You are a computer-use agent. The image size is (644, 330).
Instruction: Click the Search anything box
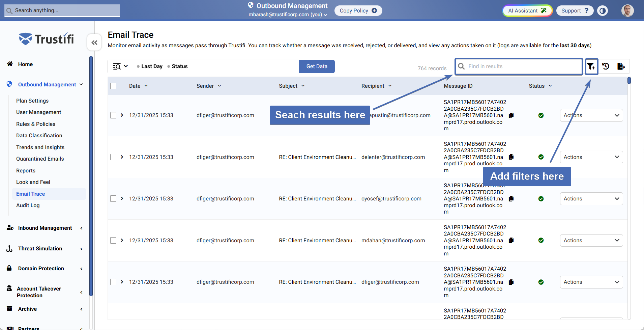(62, 10)
